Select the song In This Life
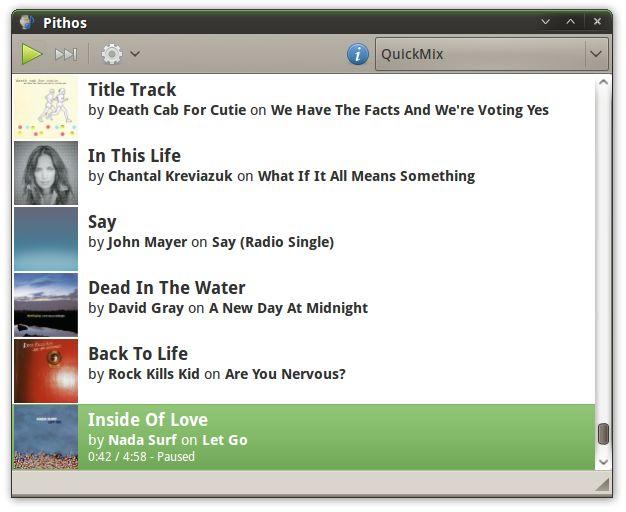This screenshot has width=626, height=512. tap(135, 155)
